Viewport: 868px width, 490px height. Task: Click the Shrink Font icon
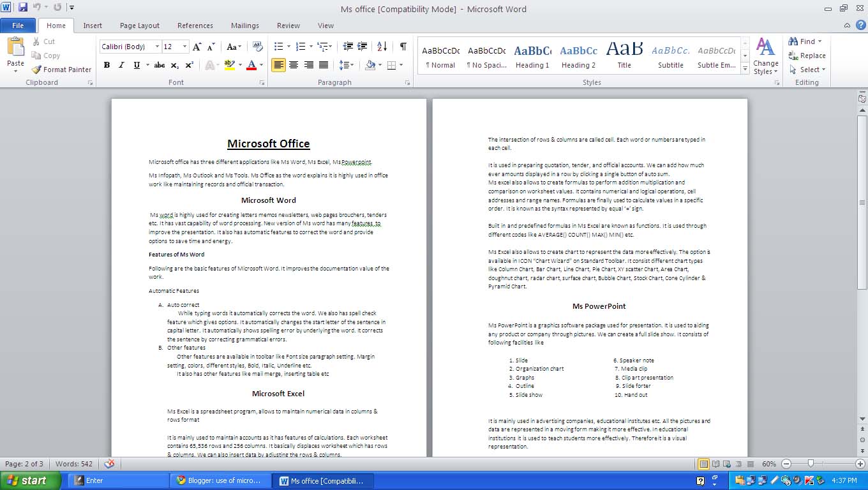(211, 47)
